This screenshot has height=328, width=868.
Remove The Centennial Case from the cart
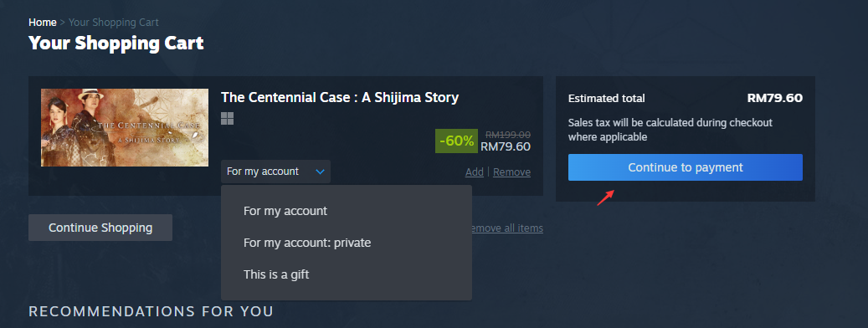tap(511, 172)
